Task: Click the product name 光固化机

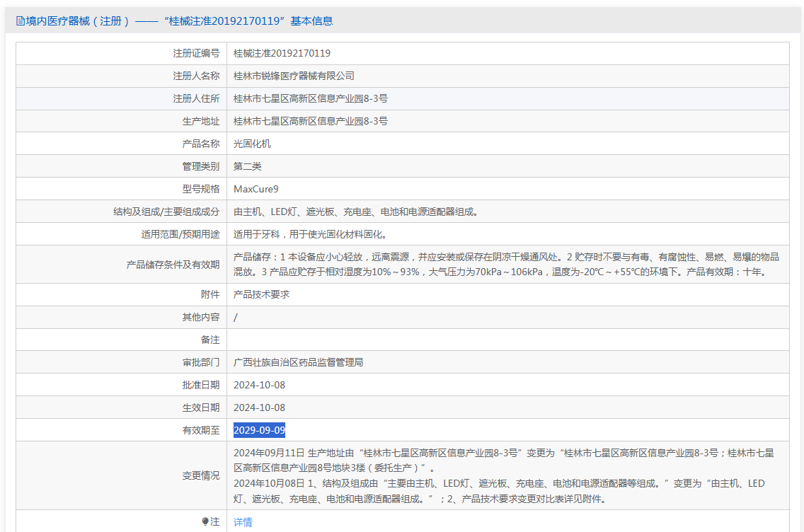Action: 252,144
